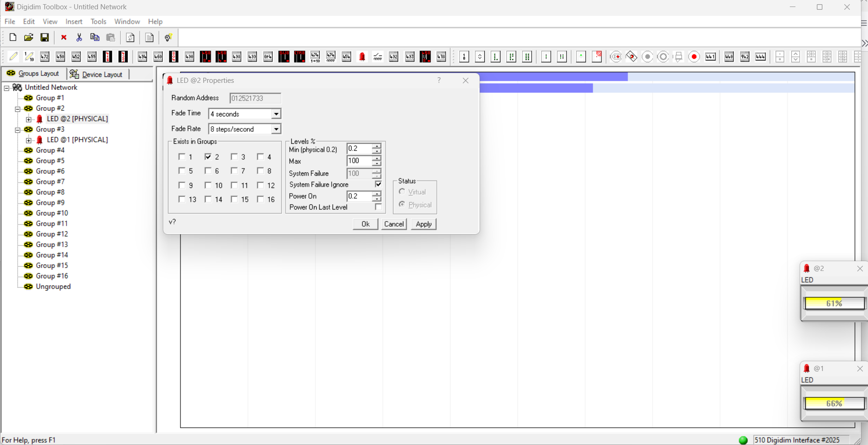Click the lightbulb help icon
This screenshot has height=445, width=868.
(168, 37)
